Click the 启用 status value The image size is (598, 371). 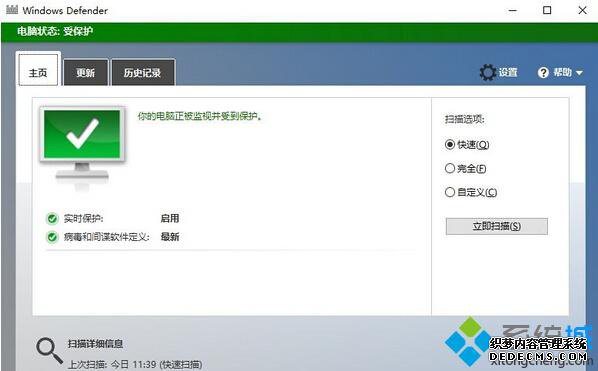point(170,218)
